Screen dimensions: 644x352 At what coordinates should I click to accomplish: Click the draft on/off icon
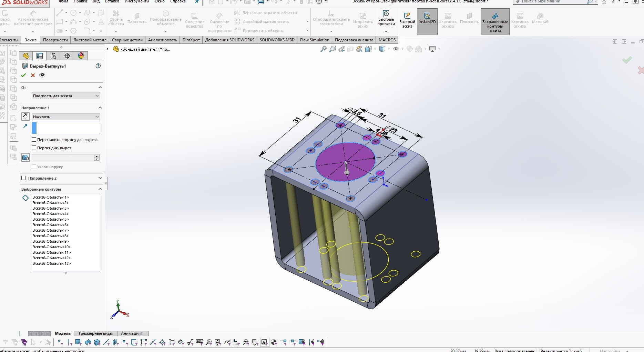pyautogui.click(x=25, y=158)
